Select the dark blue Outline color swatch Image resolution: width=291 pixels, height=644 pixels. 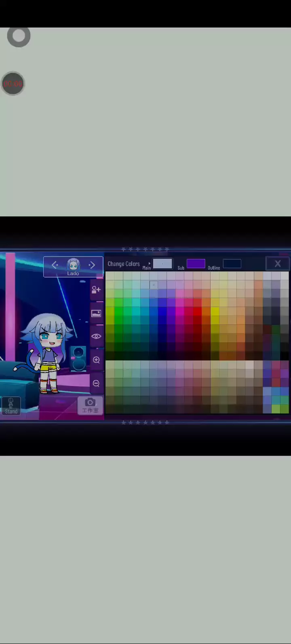point(232,264)
